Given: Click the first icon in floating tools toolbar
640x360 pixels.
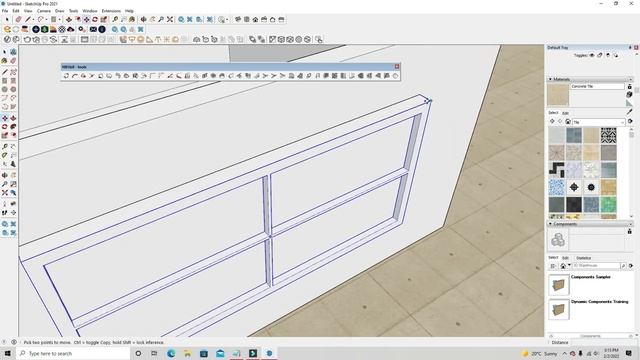Looking at the screenshot, I should click(66, 76).
